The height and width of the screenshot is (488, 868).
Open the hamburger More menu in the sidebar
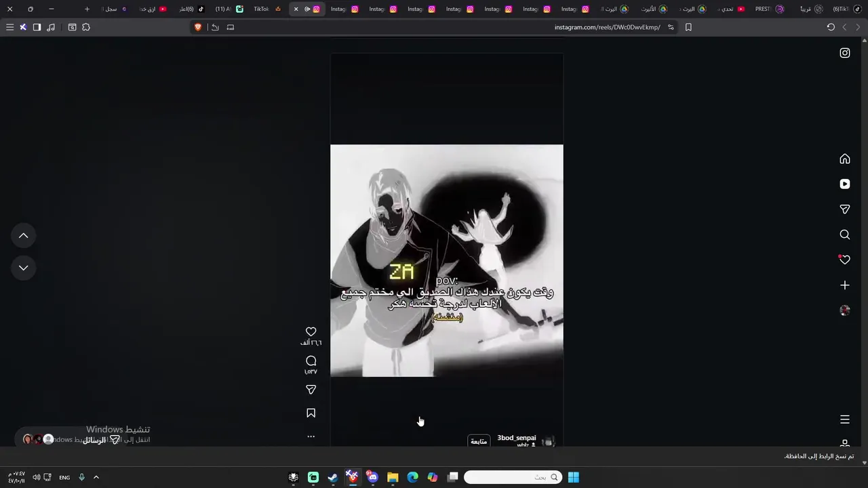point(845,420)
